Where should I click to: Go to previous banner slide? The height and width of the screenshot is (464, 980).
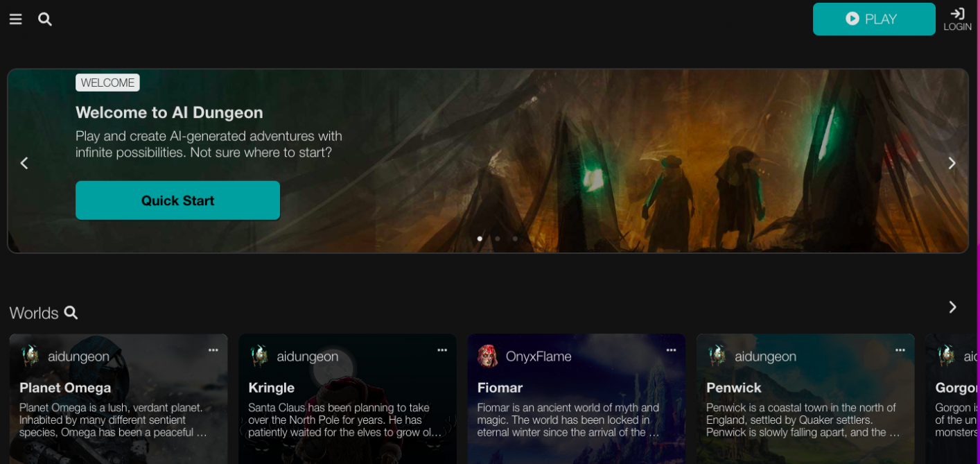[24, 163]
